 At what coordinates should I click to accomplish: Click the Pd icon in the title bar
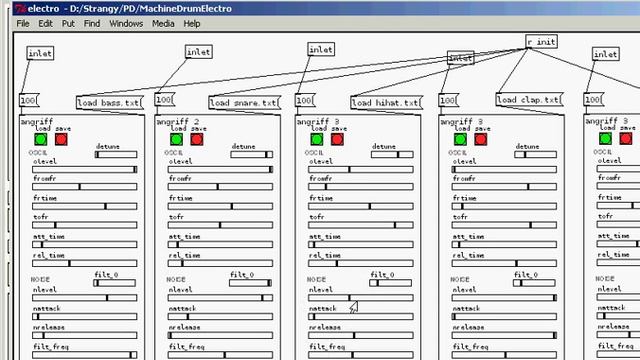click(20, 8)
